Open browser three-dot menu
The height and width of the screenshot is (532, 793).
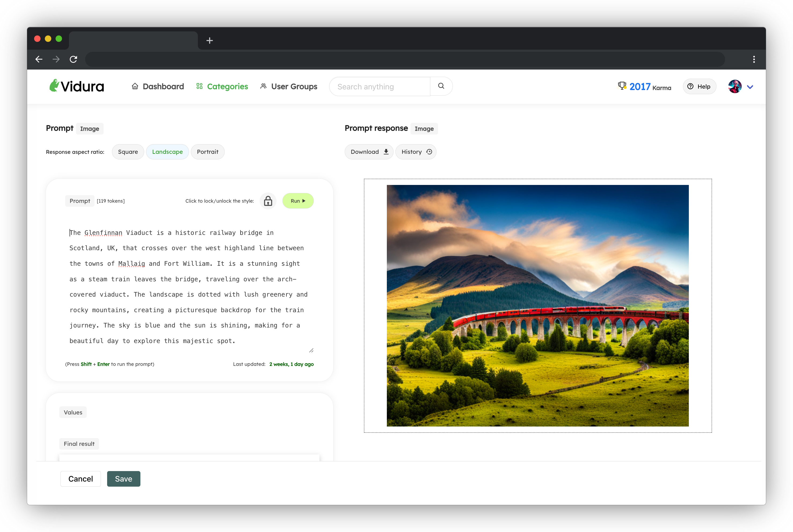click(754, 59)
